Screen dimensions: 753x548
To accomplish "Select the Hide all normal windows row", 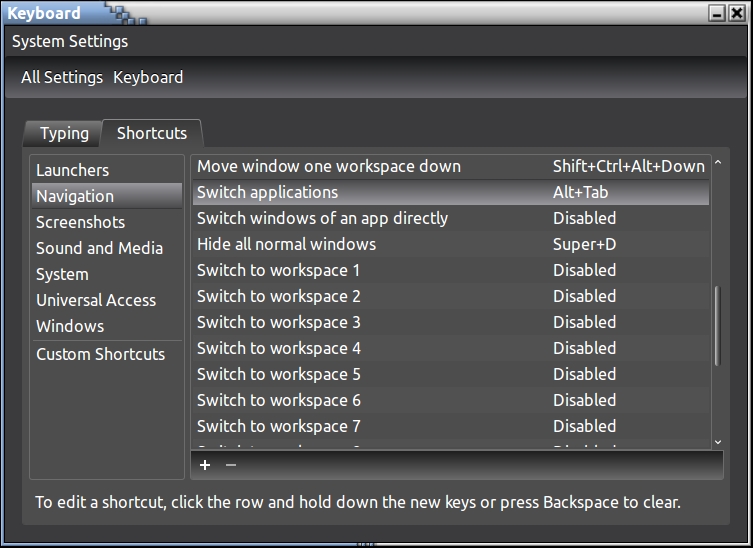I will pos(286,244).
